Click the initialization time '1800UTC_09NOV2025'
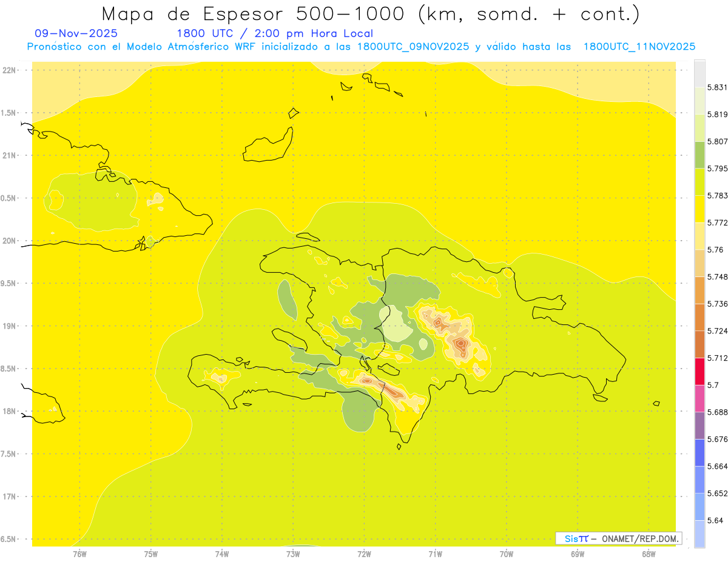Image resolution: width=728 pixels, height=562 pixels. click(x=413, y=47)
